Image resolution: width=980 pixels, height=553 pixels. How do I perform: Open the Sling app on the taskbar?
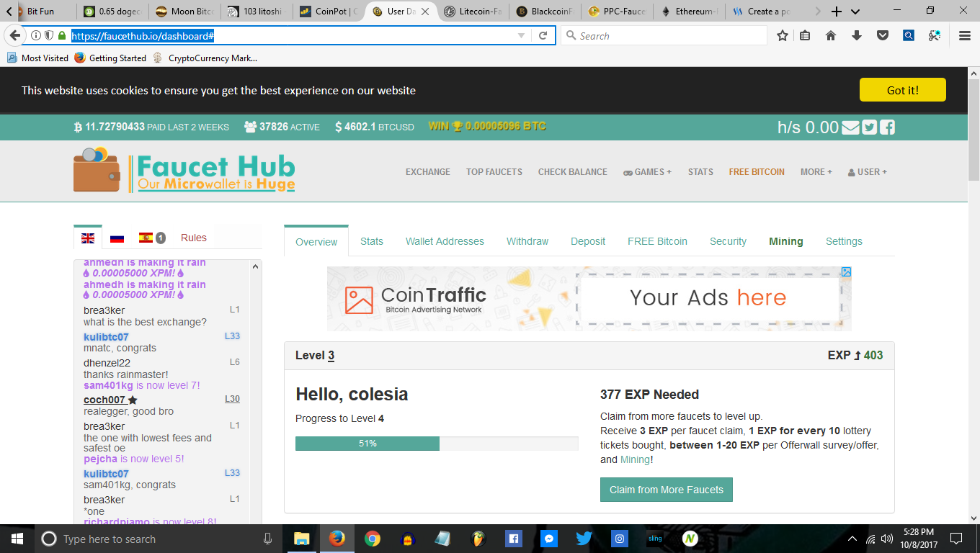point(654,539)
